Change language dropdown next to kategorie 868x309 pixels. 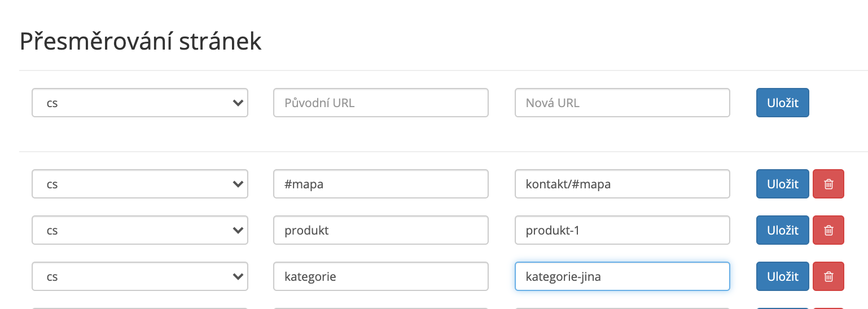click(x=140, y=276)
